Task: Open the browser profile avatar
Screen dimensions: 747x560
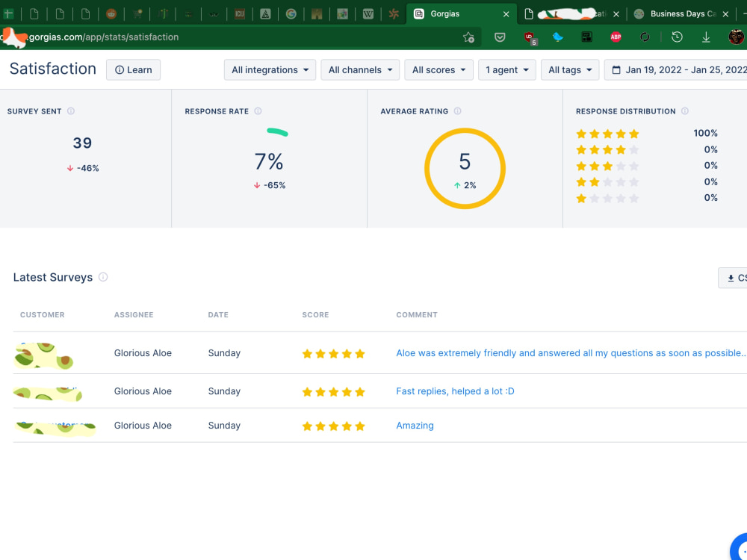Action: point(737,37)
